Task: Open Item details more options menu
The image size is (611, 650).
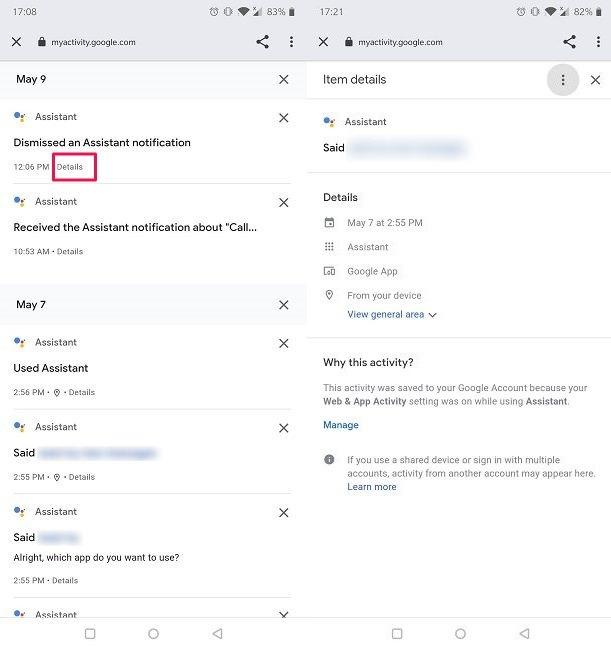Action: (x=563, y=80)
